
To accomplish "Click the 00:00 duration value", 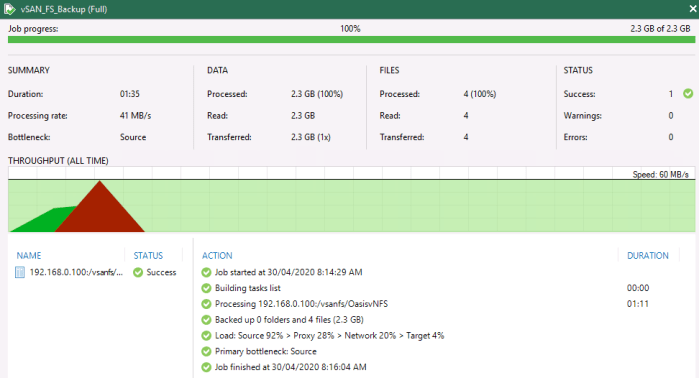I will click(638, 288).
